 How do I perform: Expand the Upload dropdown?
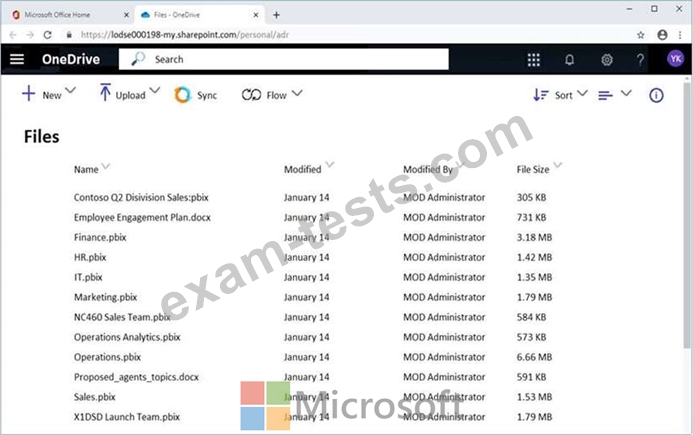click(x=154, y=91)
